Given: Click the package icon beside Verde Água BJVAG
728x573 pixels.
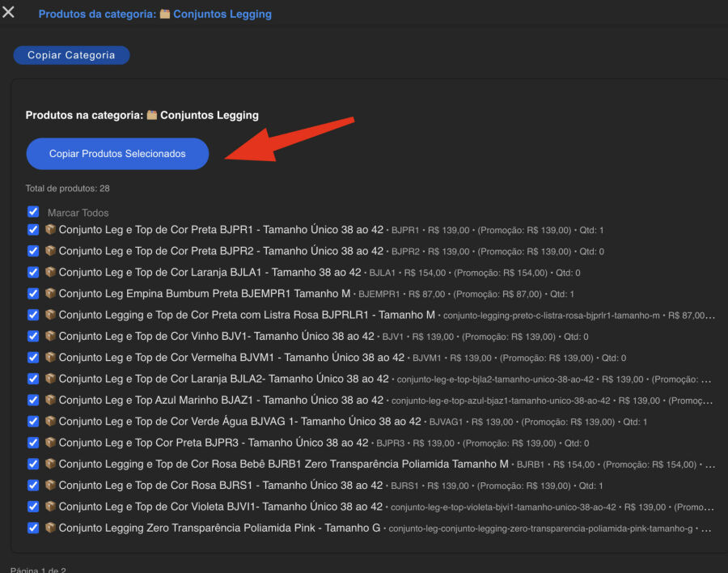Looking at the screenshot, I should 50,421.
